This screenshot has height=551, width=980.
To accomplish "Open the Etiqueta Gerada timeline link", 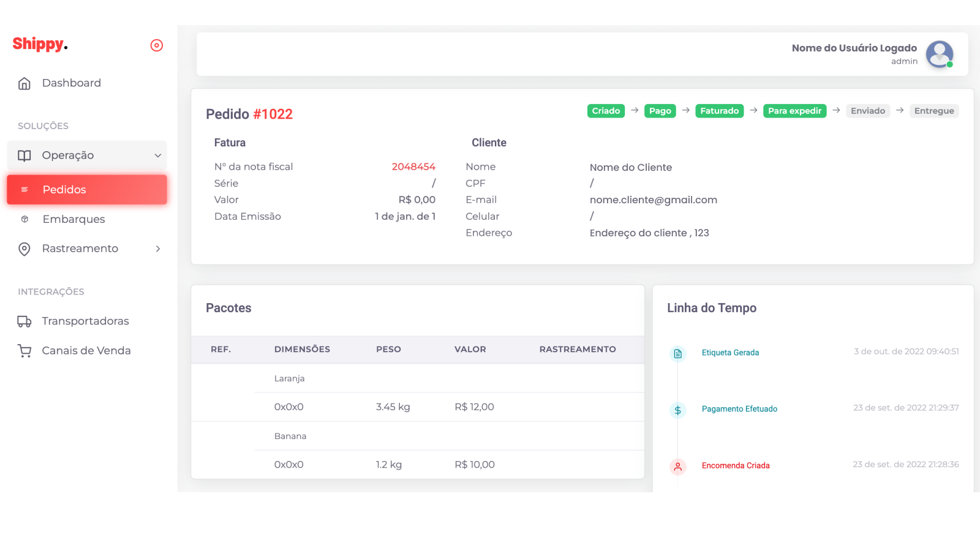I will click(730, 353).
